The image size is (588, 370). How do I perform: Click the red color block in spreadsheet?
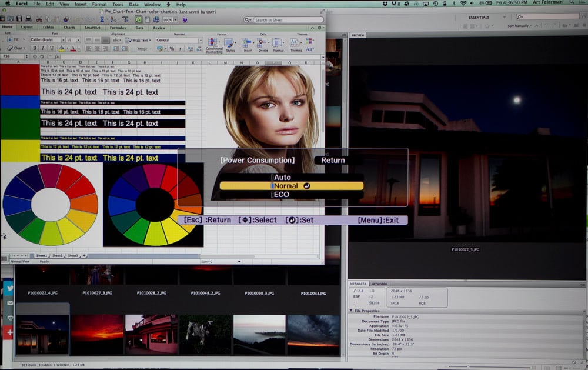(20, 80)
